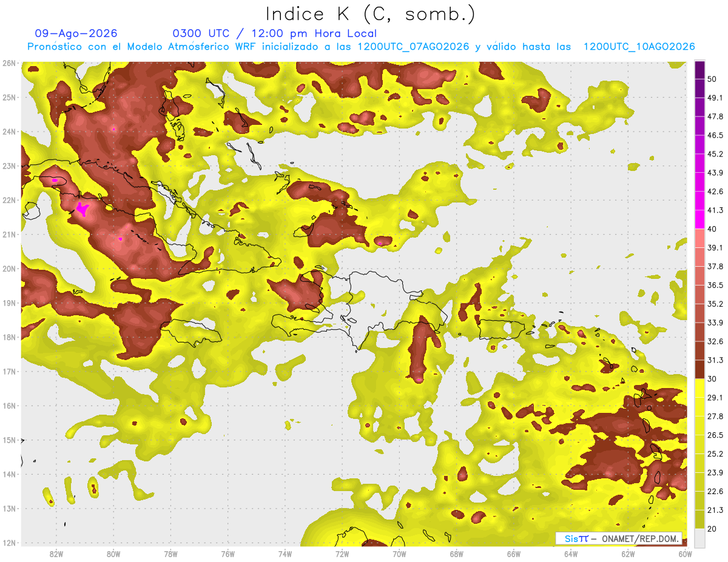Click the "25.2" legend value
This screenshot has width=728, height=562.
point(715,453)
